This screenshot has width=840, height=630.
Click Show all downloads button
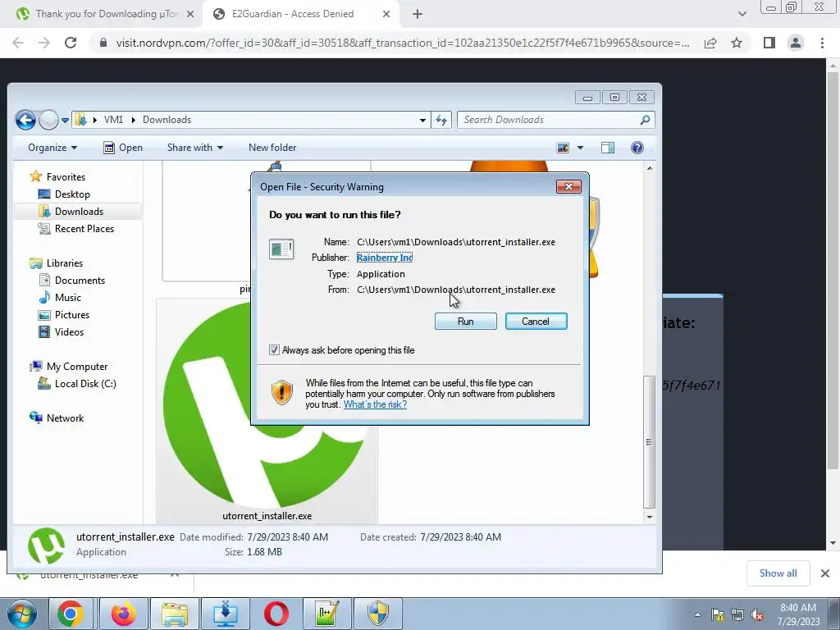coord(778,573)
